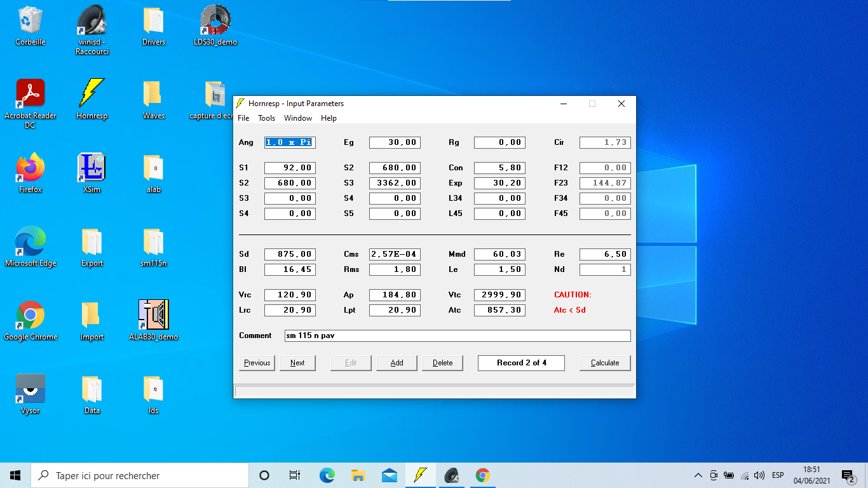Click the Record 2 of 4 indicator
Screen dimensions: 868x488
click(x=521, y=363)
